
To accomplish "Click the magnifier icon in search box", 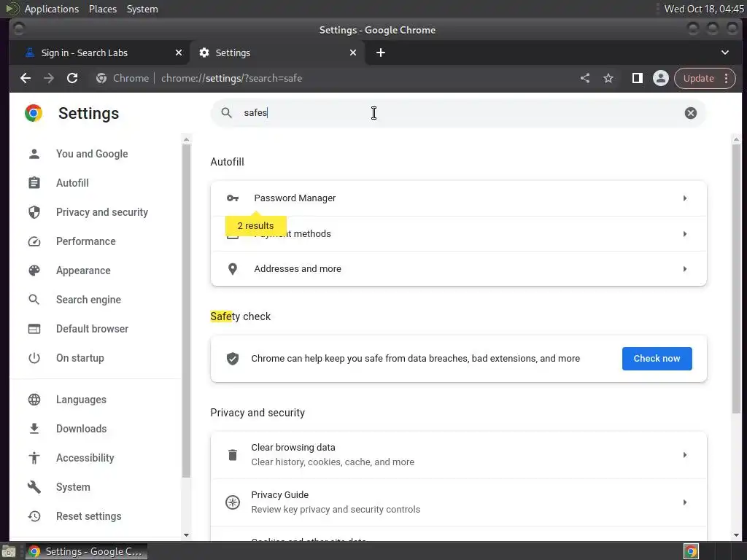I will (x=227, y=113).
